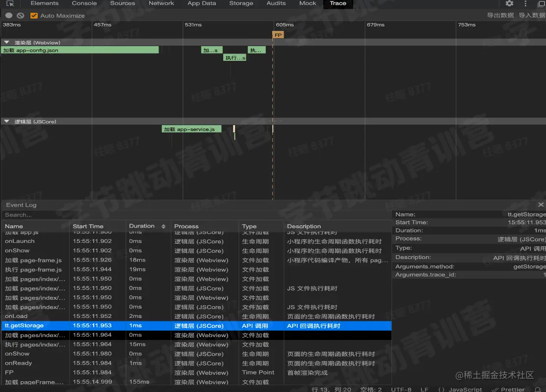
Task: Select the Trace tab
Action: click(338, 3)
